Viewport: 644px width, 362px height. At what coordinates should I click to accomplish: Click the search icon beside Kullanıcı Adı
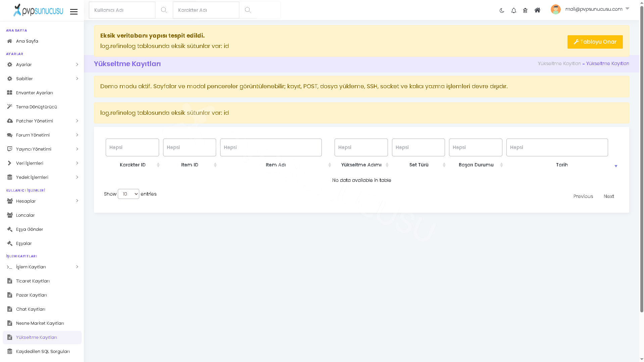click(x=164, y=10)
